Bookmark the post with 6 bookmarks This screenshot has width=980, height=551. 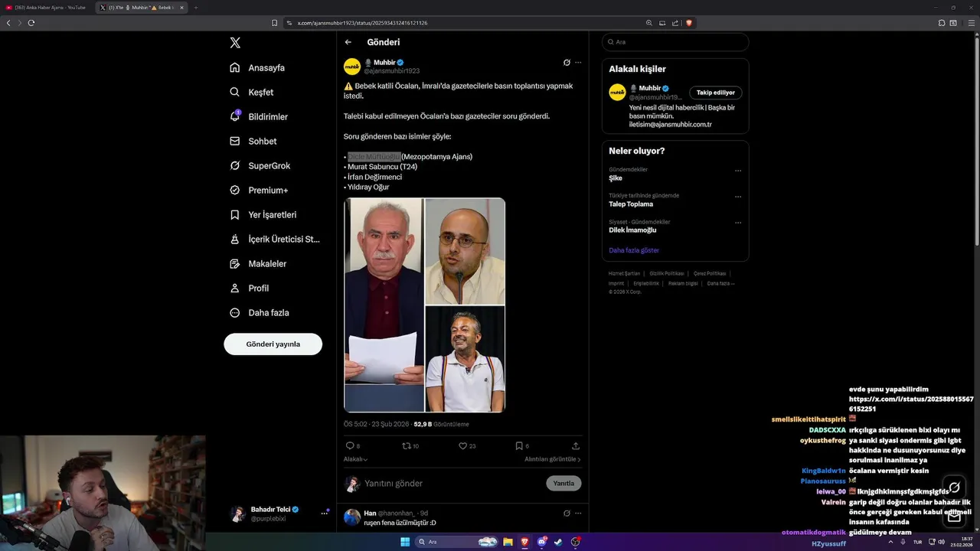click(x=519, y=445)
